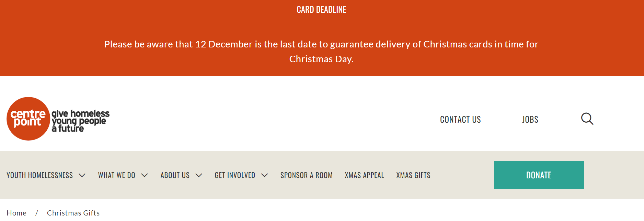644x221 pixels.
Task: Open the Contact Us link
Action: (x=460, y=120)
